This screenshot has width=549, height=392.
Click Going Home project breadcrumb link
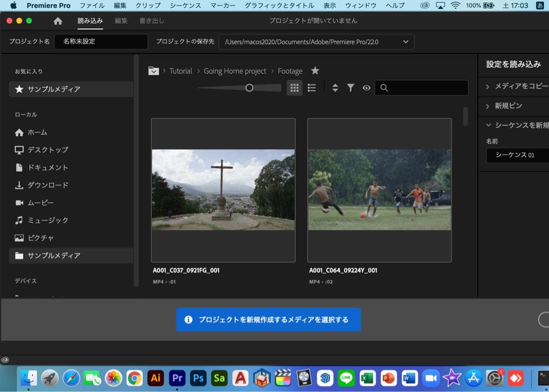tap(235, 71)
